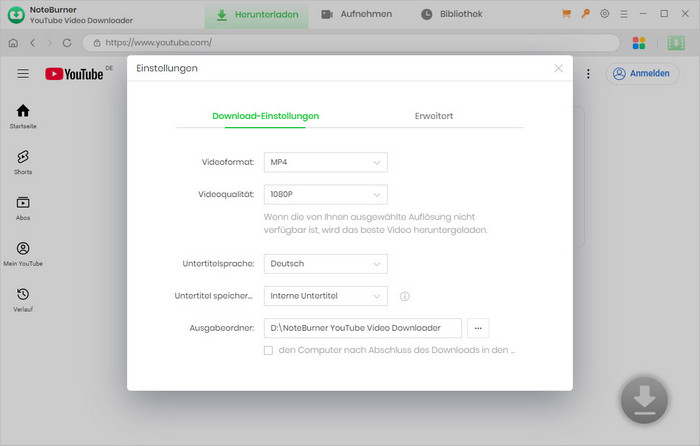Image resolution: width=700 pixels, height=446 pixels.
Task: Go to the browser home icon
Action: (x=13, y=43)
